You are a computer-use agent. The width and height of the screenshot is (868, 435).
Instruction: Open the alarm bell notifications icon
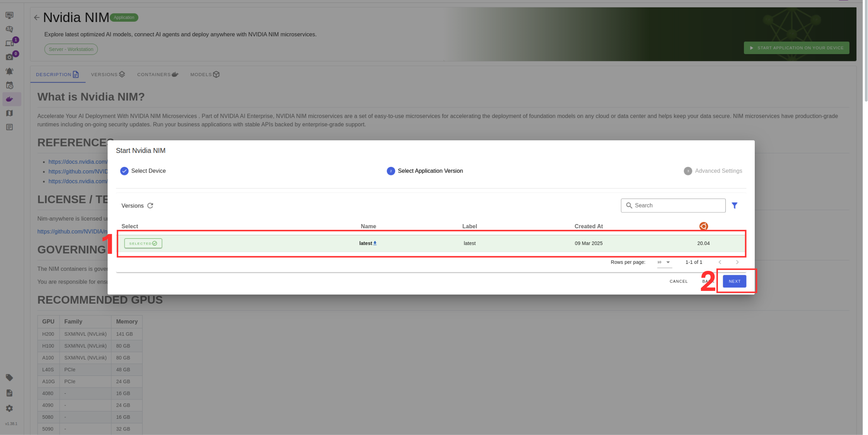point(10,71)
